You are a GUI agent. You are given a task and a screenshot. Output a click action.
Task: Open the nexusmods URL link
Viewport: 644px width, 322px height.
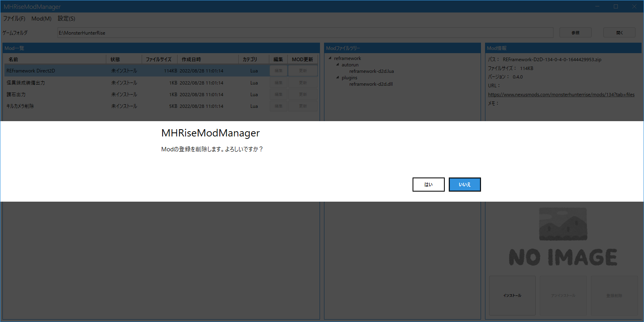click(561, 95)
